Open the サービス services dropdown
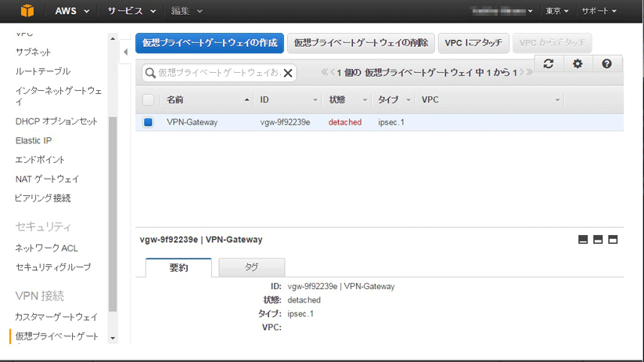Screen dimensions: 644x362 click(131, 11)
